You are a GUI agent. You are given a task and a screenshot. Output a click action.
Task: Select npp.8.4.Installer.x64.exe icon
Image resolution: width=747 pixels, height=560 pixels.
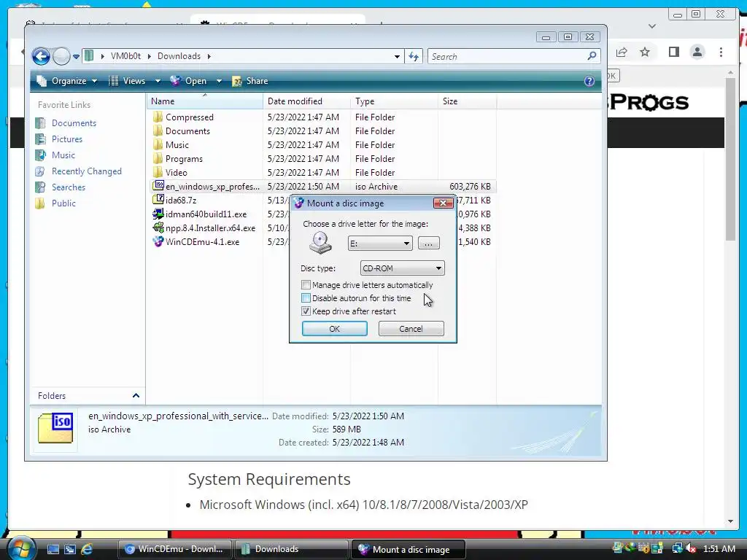[158, 227]
